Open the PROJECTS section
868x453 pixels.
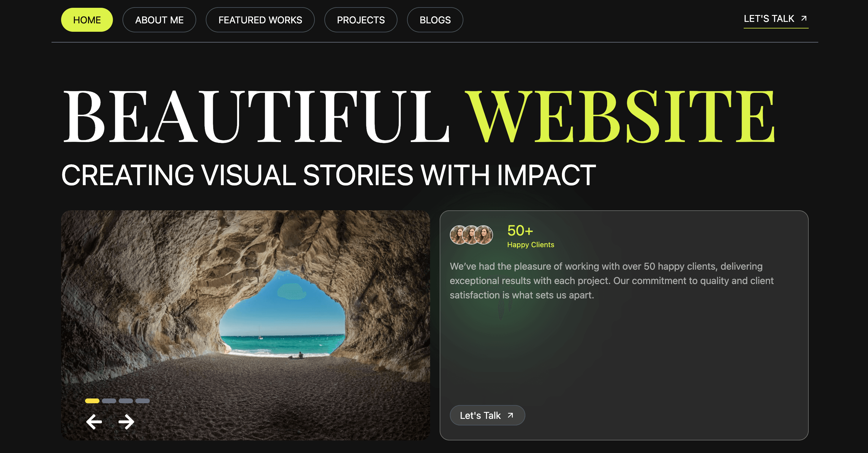[361, 20]
